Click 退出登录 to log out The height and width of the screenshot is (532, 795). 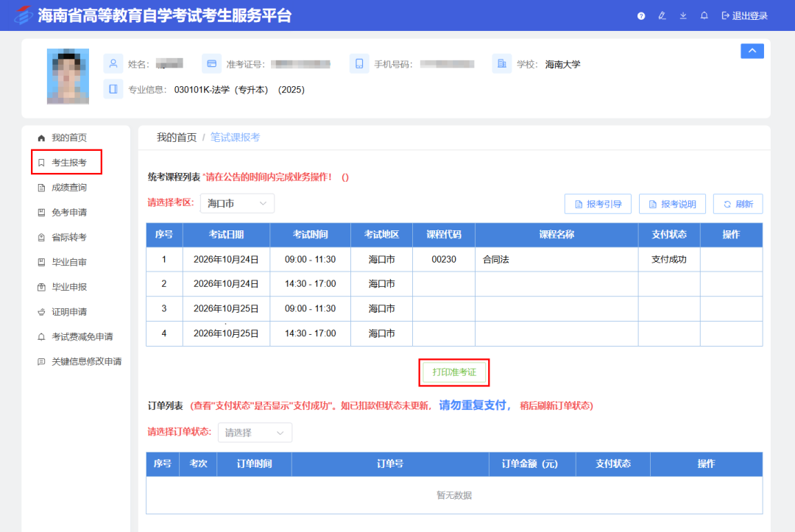coord(744,15)
